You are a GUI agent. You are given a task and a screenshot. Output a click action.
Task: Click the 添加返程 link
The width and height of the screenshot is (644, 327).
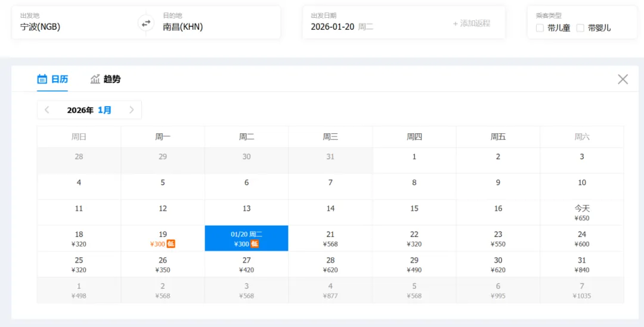coord(472,23)
